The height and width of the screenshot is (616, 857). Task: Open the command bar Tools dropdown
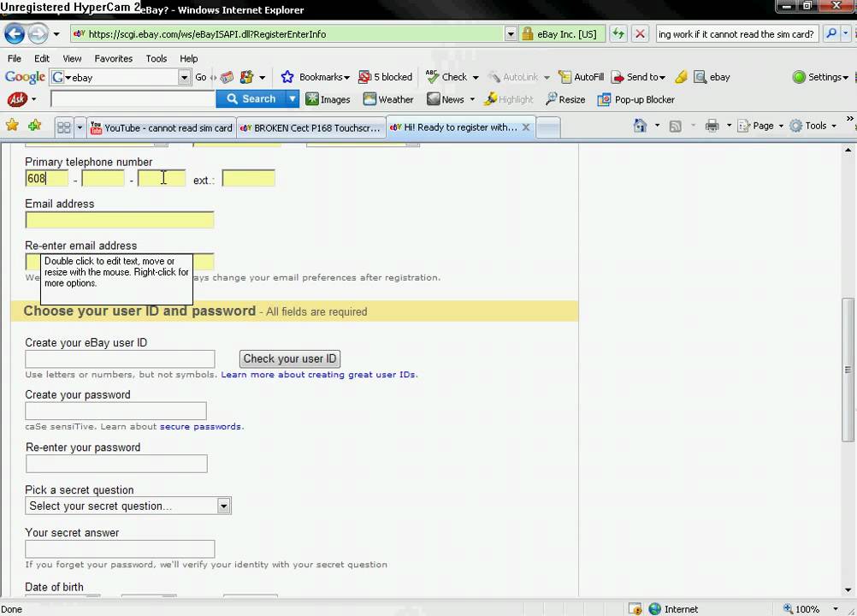(x=813, y=126)
